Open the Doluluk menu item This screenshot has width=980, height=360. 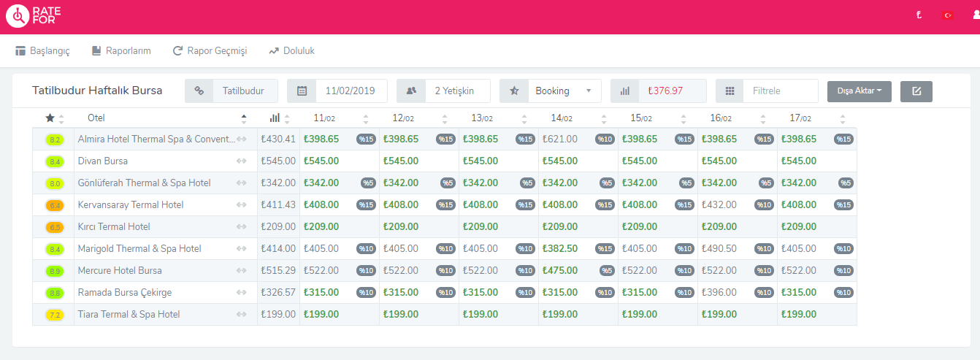click(x=291, y=51)
